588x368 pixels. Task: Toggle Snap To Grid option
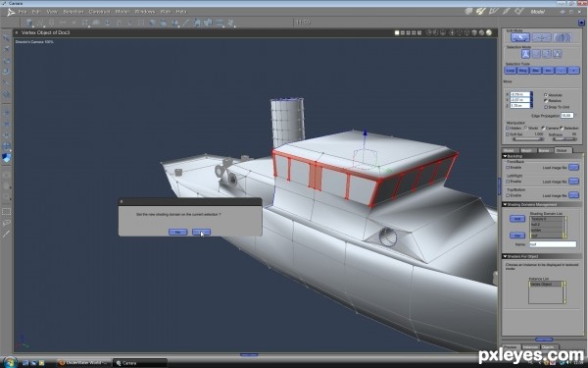click(546, 107)
